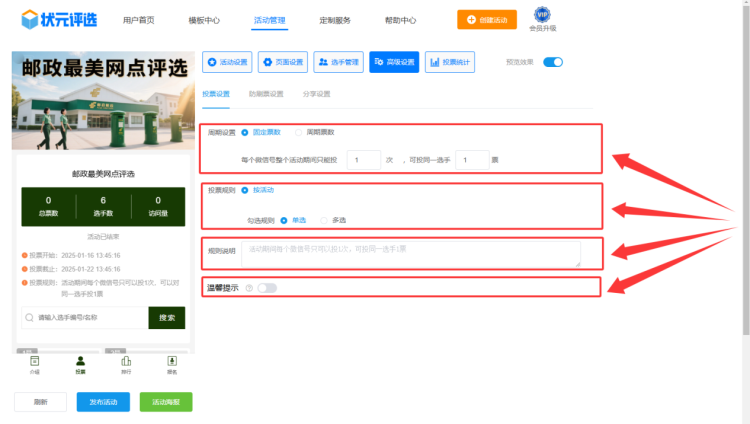Viewport: 750px width, 424px height.
Task: Select the 周期票数 radio option
Action: point(298,132)
